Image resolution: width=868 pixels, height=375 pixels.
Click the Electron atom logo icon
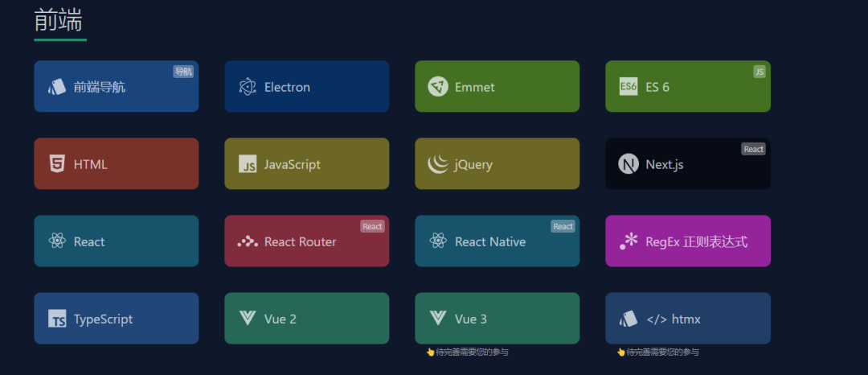tap(248, 87)
